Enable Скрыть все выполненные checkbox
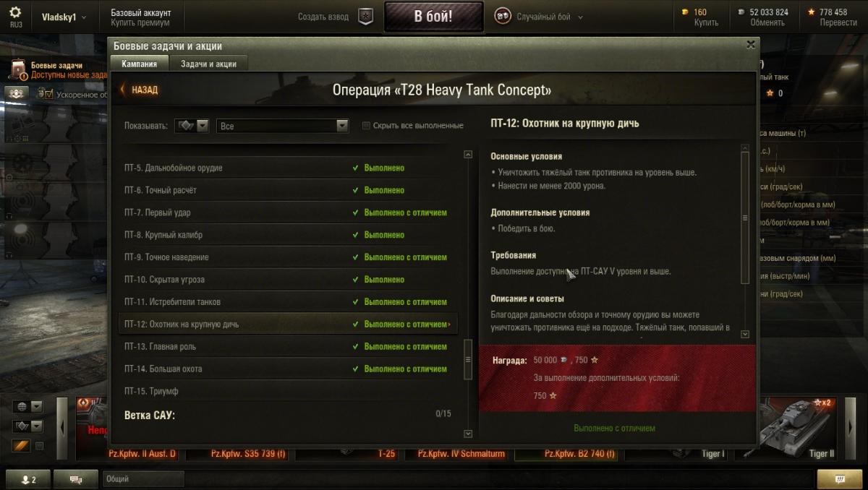The height and width of the screenshot is (490, 868). 367,126
